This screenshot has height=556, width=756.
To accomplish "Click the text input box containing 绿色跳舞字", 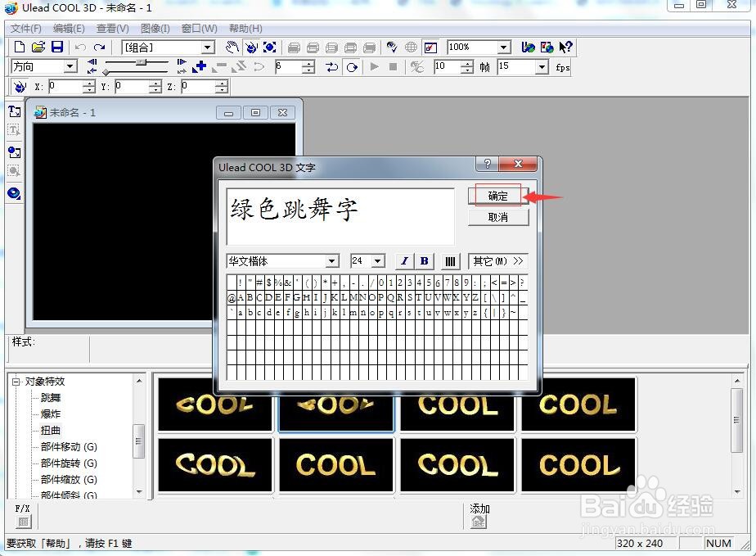I will coord(340,216).
